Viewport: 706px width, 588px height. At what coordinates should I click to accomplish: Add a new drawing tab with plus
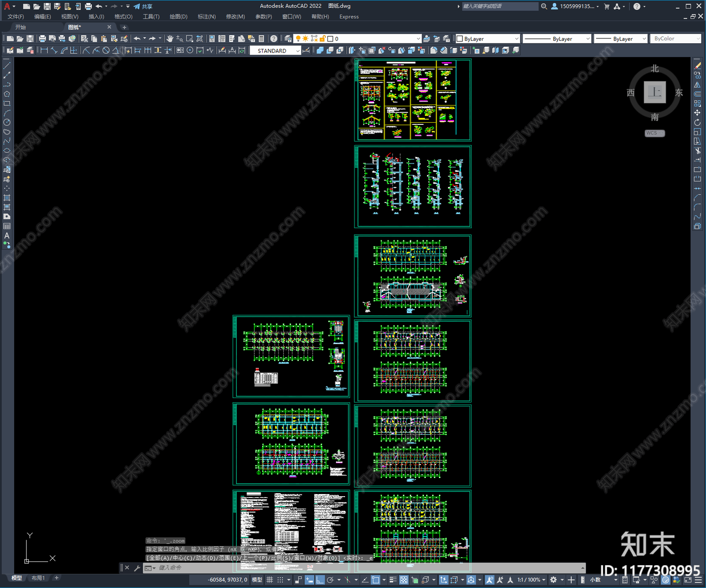(124, 27)
